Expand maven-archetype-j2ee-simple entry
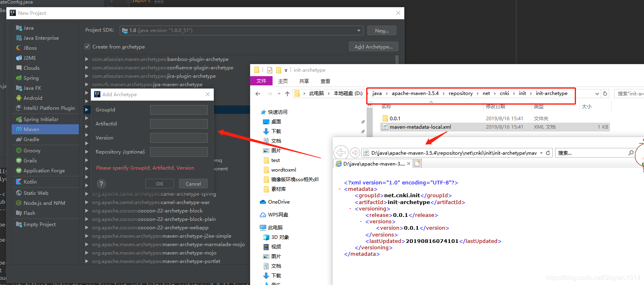Screen dimensions: 644x285 (x=87, y=236)
